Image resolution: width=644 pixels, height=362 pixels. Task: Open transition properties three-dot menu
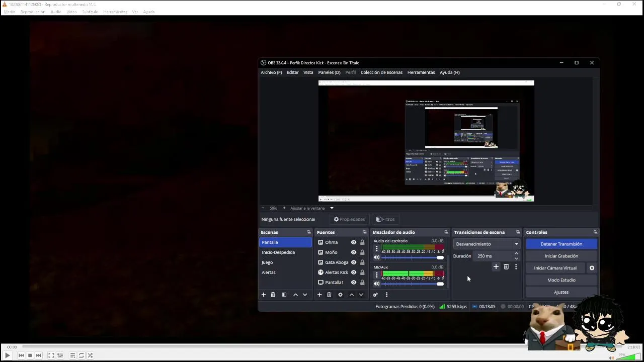516,266
